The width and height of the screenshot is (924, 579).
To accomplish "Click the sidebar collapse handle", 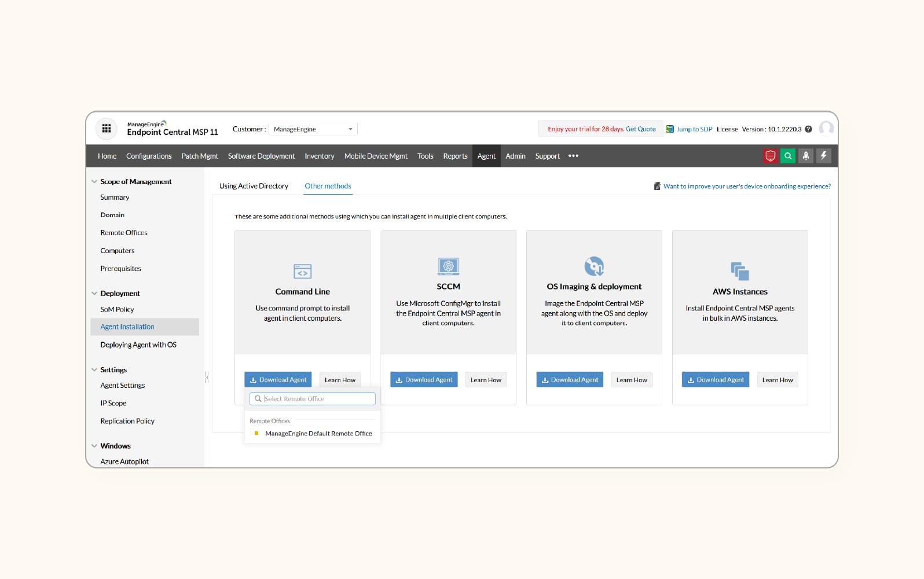I will point(207,378).
